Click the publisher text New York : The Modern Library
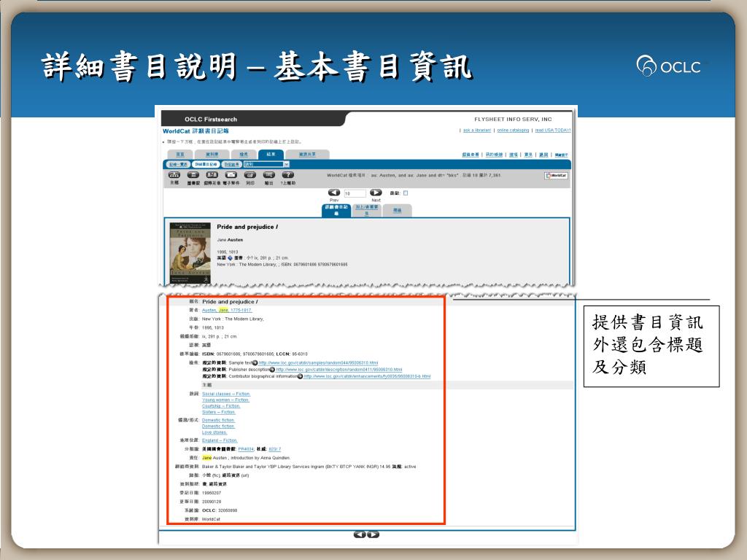747x560 pixels. pyautogui.click(x=233, y=319)
